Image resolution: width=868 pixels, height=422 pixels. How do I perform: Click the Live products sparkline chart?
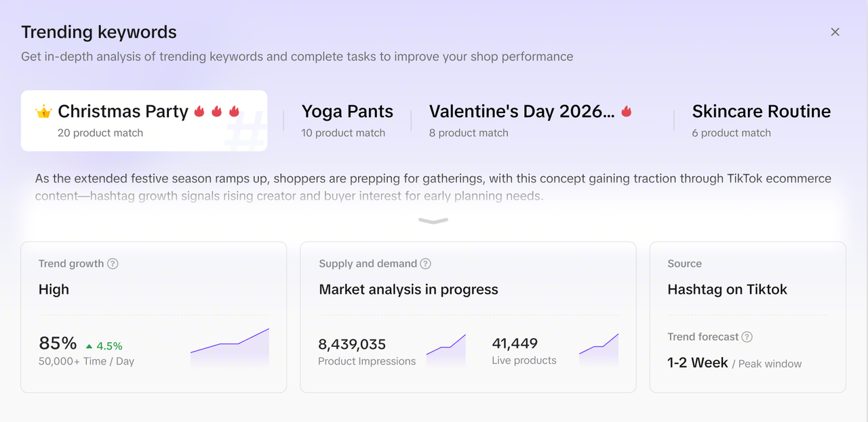599,348
